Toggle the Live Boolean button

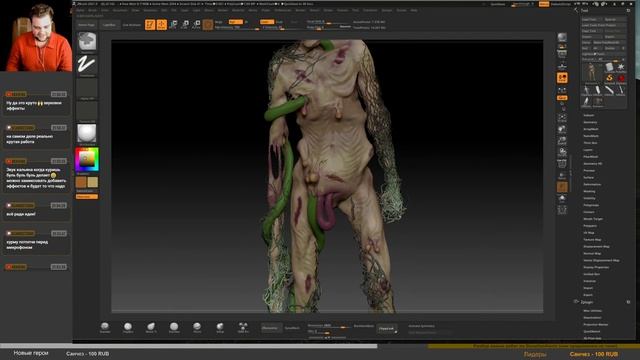pos(132,25)
